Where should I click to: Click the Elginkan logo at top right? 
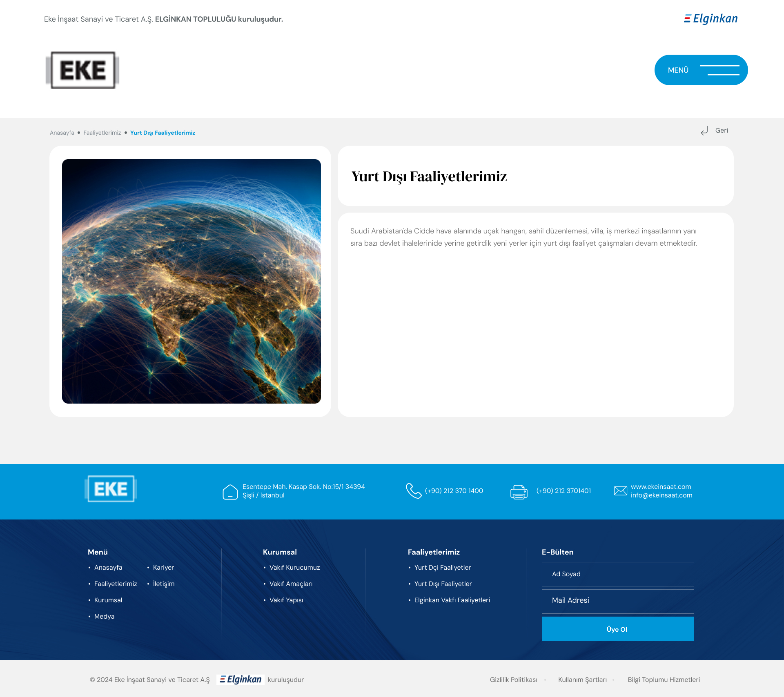[x=711, y=19]
